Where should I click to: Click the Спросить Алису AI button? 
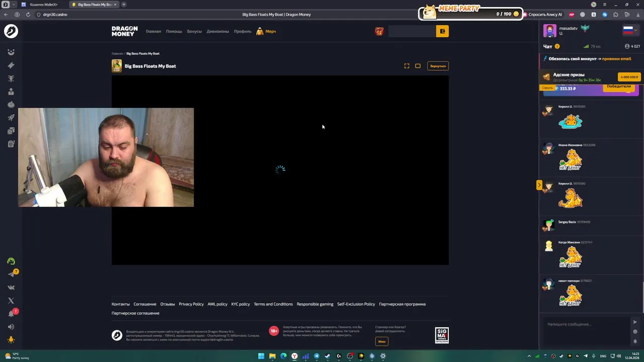point(542,15)
